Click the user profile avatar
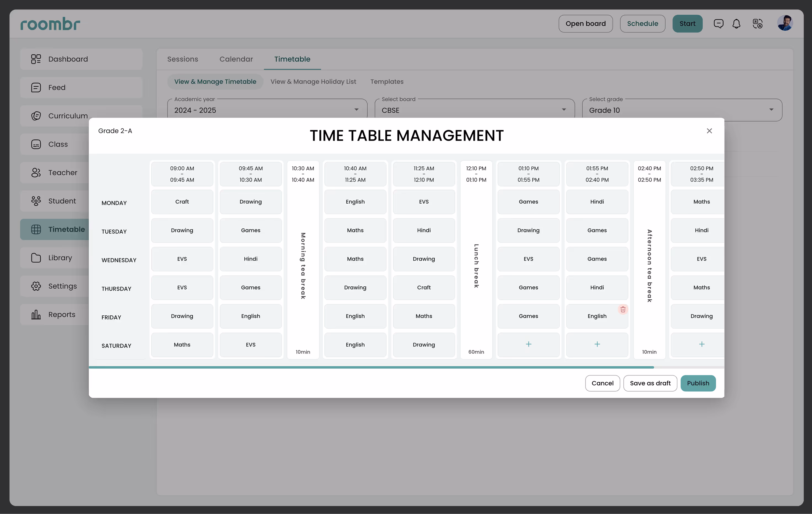The width and height of the screenshot is (812, 514). point(785,23)
